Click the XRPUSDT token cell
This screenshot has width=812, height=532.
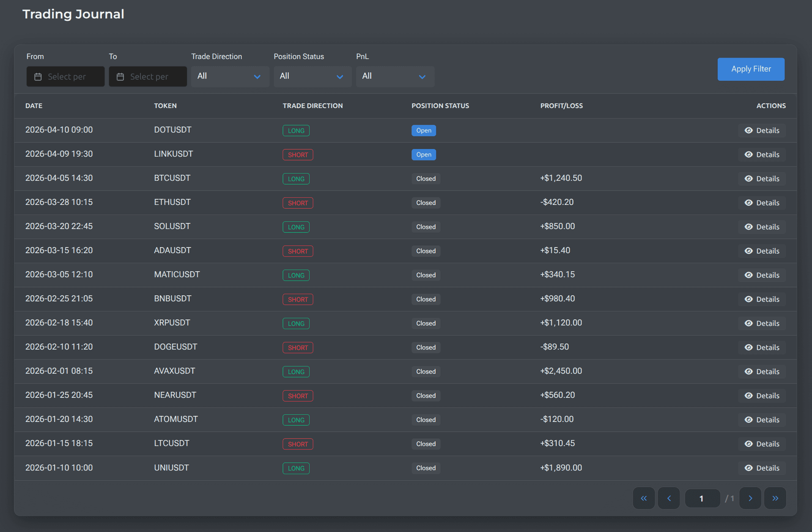coord(172,323)
